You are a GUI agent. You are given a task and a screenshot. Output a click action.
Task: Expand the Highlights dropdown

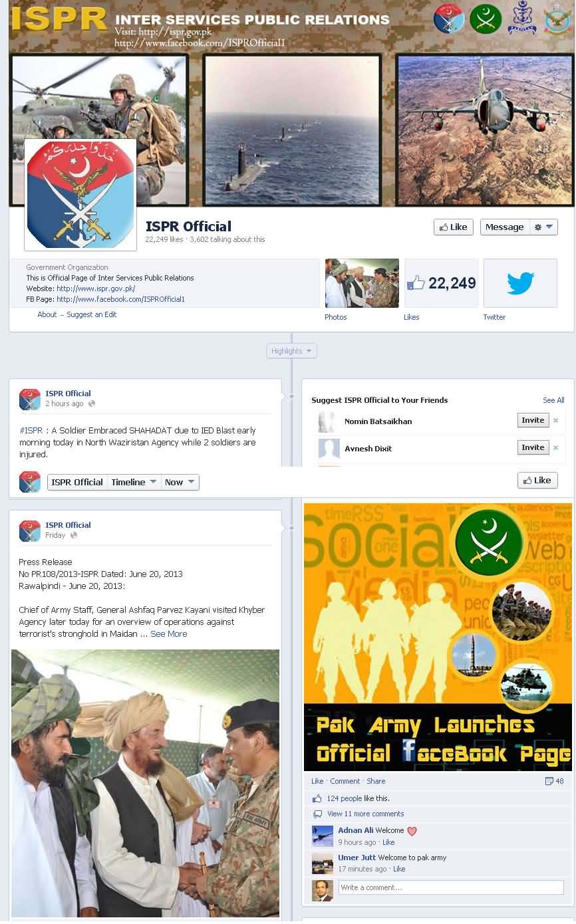coord(291,351)
